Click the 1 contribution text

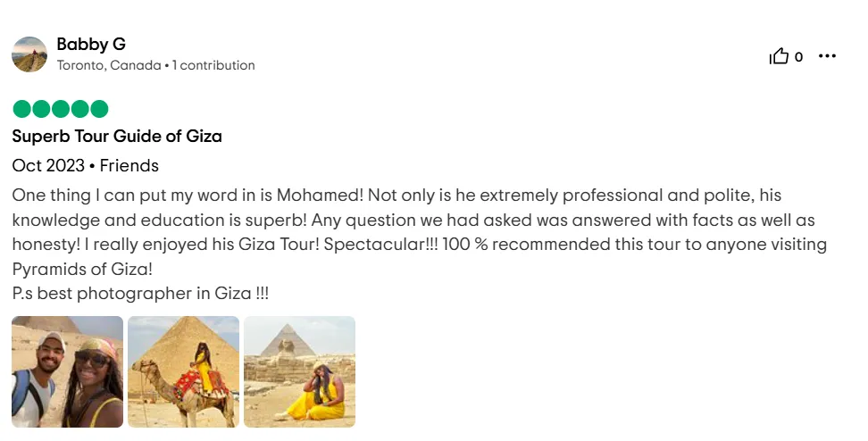213,65
